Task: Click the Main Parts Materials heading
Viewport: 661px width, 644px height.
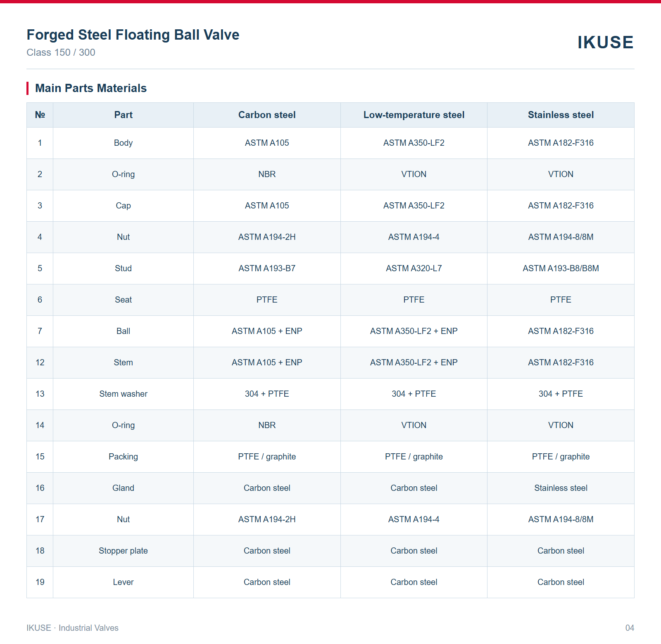Action: tap(91, 88)
